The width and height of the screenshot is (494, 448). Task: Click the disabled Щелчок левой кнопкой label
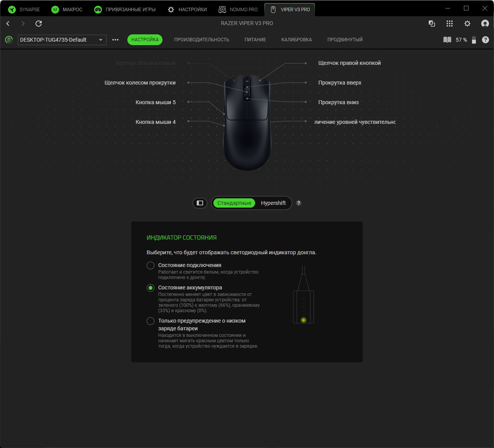point(146,63)
